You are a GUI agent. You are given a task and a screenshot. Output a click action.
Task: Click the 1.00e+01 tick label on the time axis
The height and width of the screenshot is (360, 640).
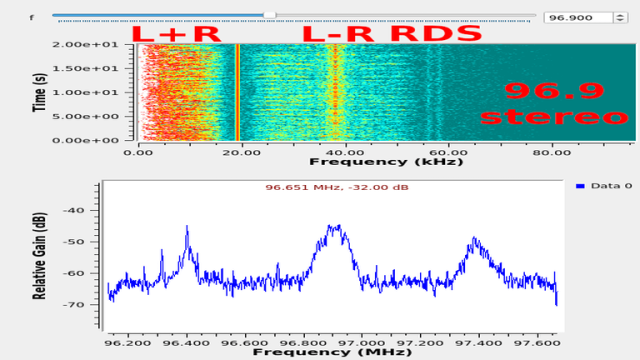coord(85,92)
